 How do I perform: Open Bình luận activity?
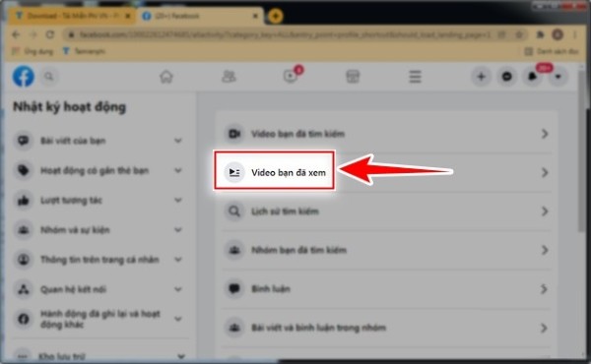(386, 288)
